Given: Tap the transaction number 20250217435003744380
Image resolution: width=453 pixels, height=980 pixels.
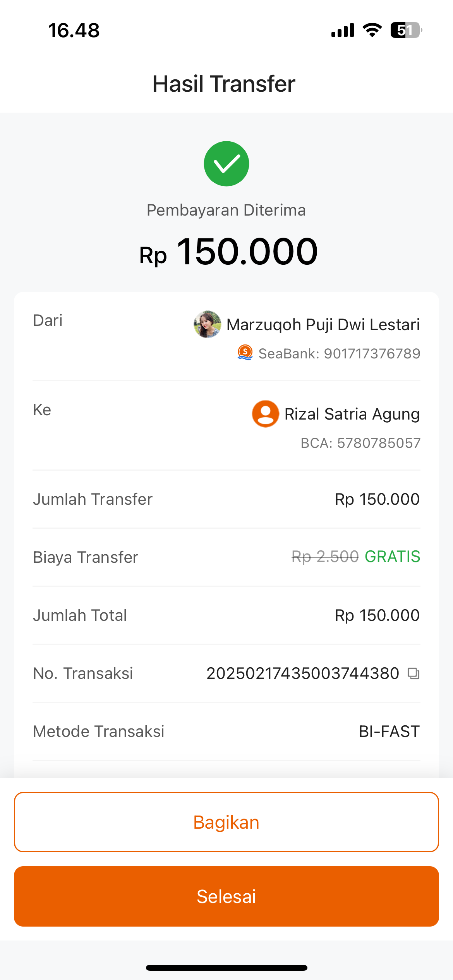Looking at the screenshot, I should pos(302,673).
